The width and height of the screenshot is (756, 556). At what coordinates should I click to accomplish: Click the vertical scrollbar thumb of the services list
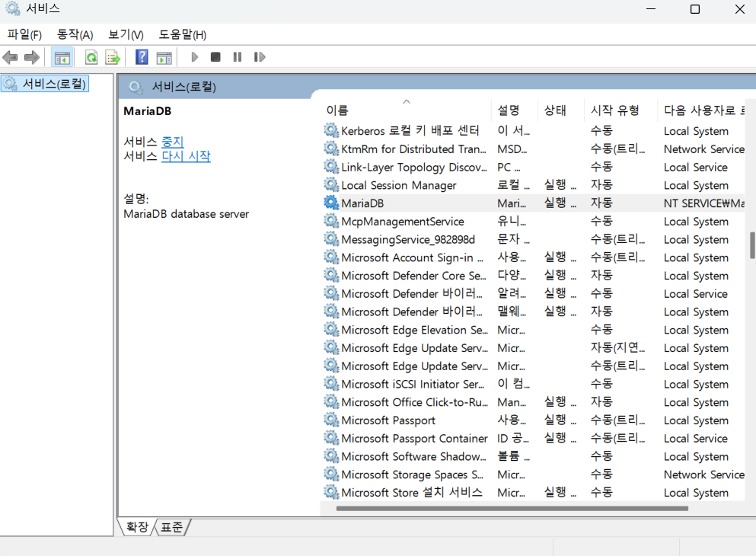tap(752, 245)
